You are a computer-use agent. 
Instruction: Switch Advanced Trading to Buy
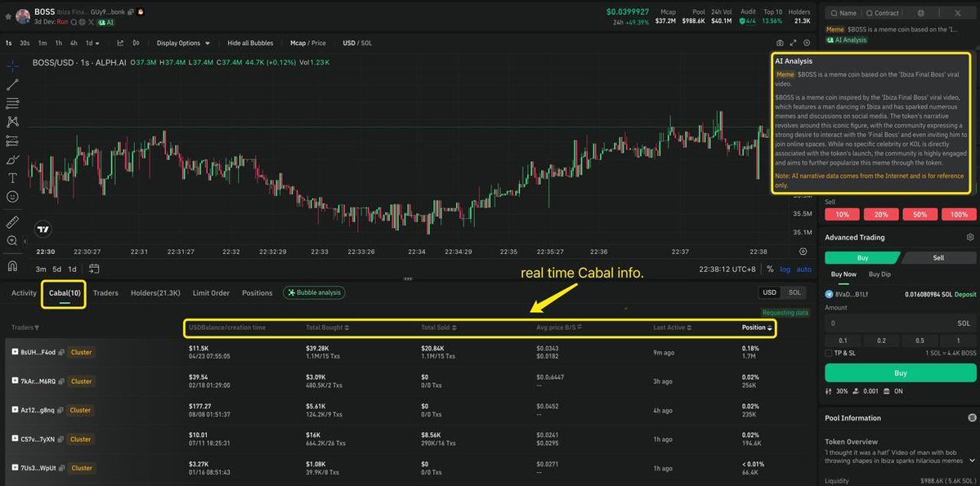click(x=861, y=257)
